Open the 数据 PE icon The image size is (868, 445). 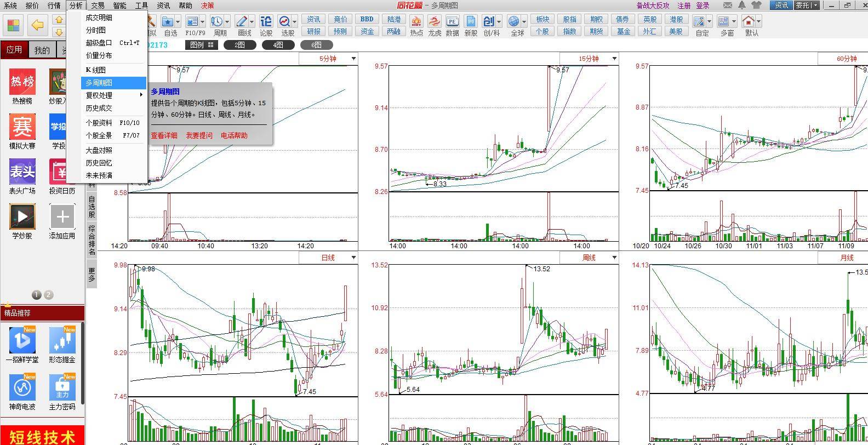pyautogui.click(x=452, y=22)
